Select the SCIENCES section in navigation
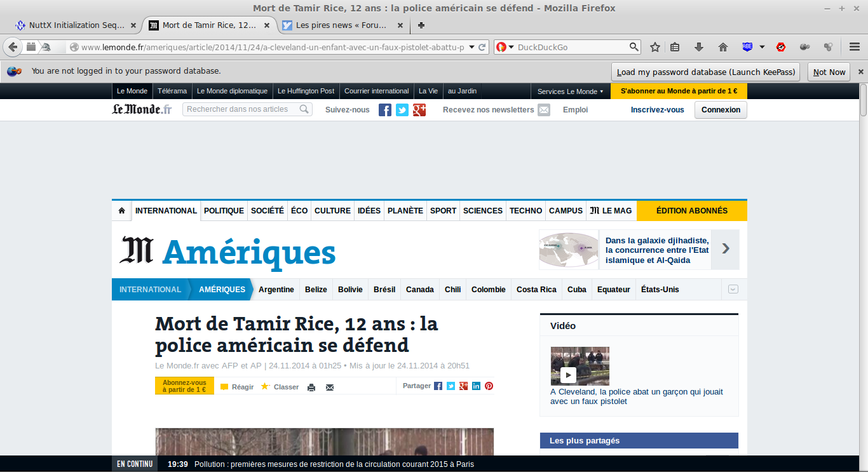Viewport: 868px width, 472px height. [482, 210]
